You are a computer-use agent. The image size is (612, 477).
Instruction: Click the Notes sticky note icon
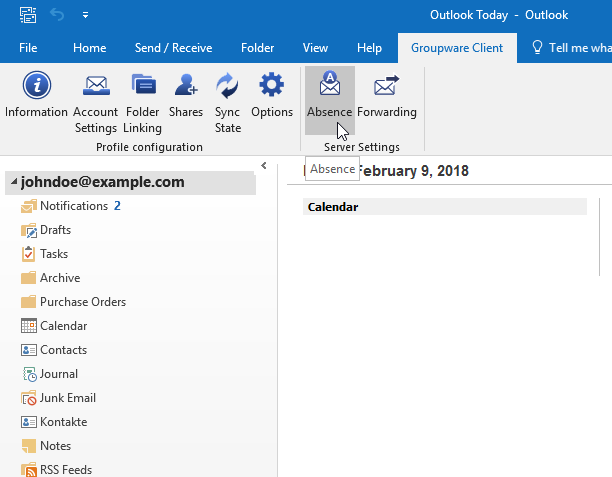[x=28, y=446]
